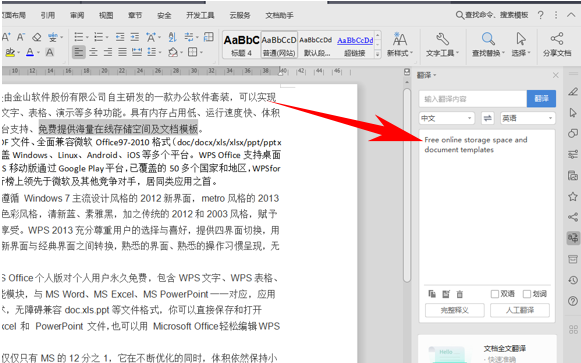Screen dimensions: 581x363
Task: Open the show/hide marks tool
Action: 189,37
